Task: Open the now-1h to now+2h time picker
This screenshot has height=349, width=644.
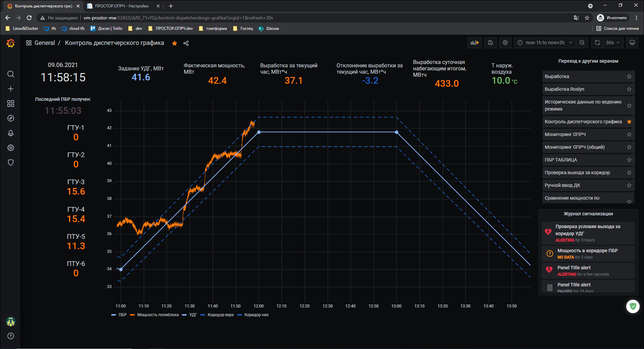Action: pyautogui.click(x=545, y=43)
